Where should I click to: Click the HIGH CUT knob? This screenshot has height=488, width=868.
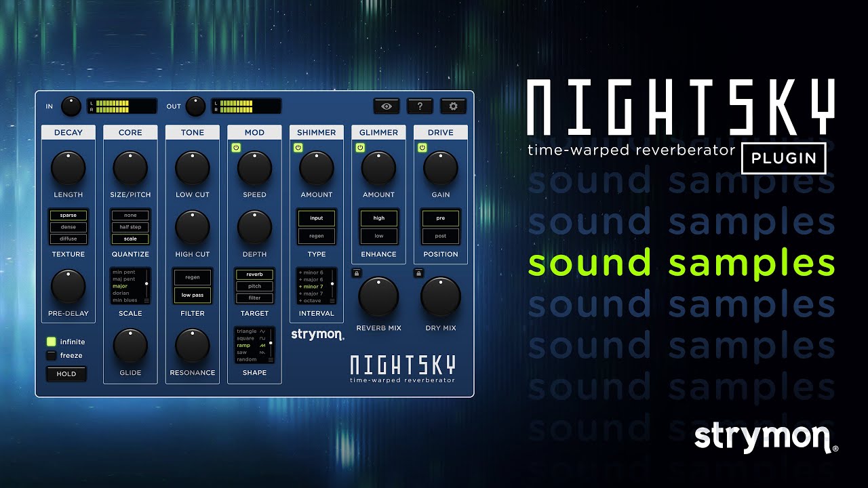click(193, 227)
